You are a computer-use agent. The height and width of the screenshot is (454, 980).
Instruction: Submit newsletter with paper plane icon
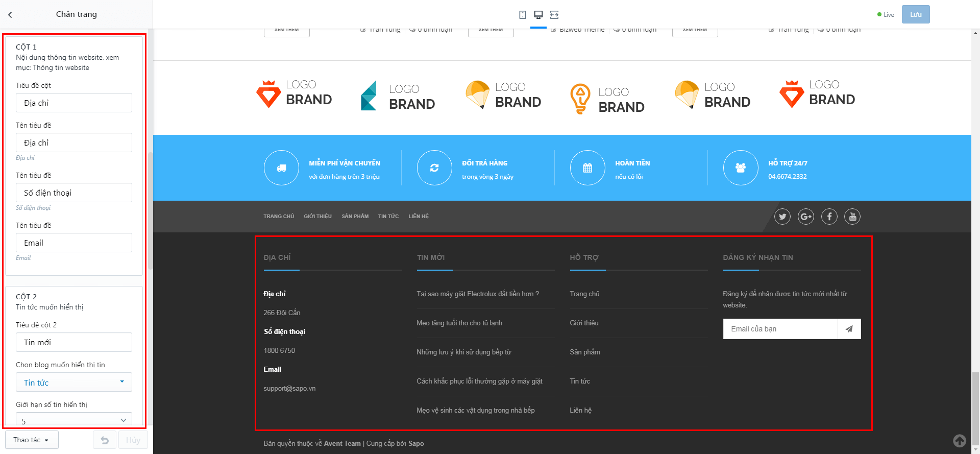(849, 329)
